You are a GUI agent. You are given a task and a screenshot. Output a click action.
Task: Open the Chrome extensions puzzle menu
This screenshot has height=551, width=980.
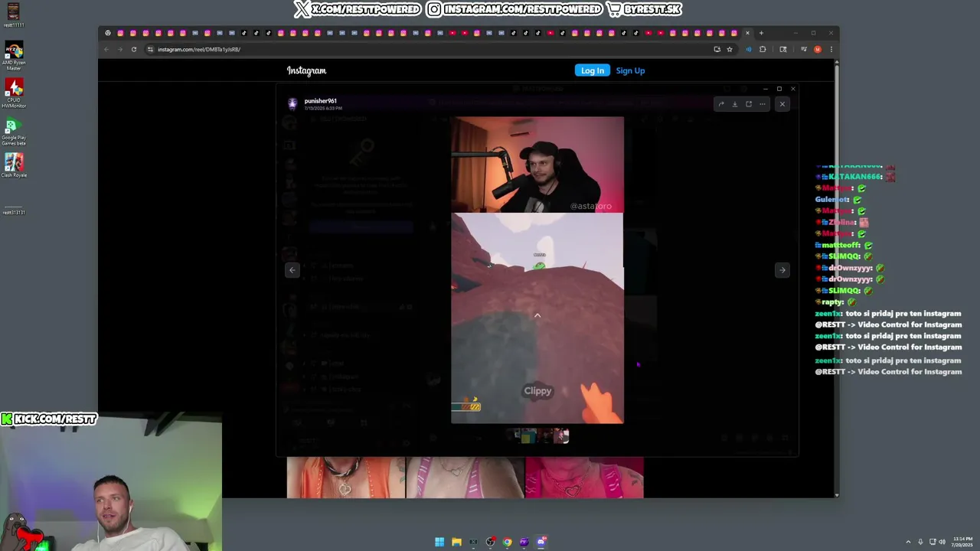tap(763, 49)
